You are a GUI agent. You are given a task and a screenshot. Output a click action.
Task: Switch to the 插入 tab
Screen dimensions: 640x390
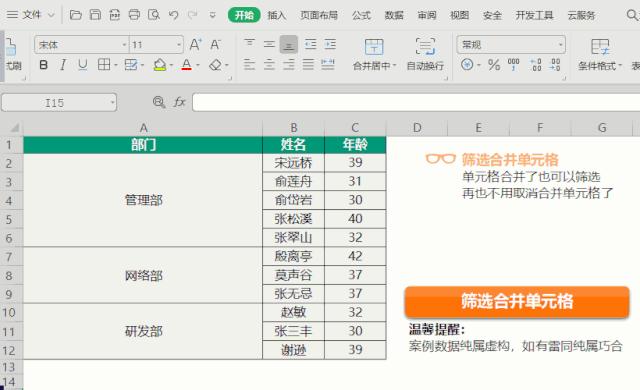pos(277,15)
